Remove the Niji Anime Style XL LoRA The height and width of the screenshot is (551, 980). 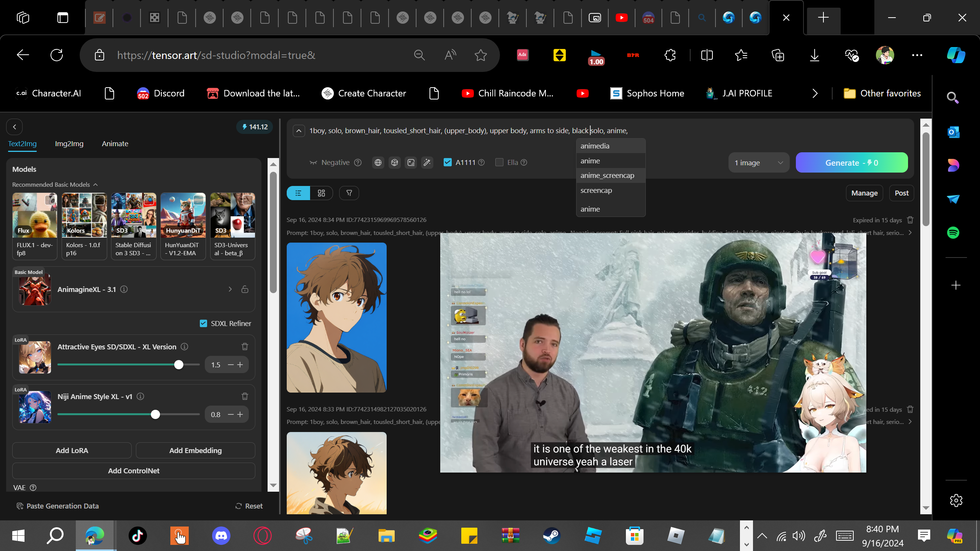(x=245, y=396)
